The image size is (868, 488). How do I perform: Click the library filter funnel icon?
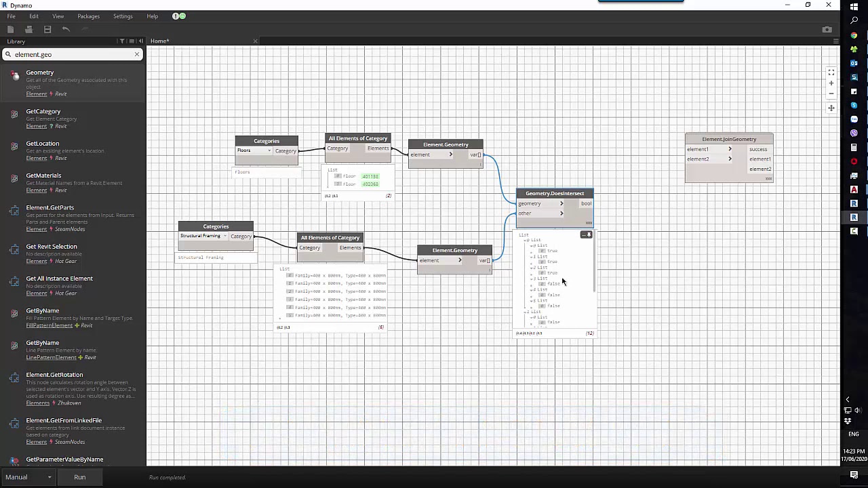[122, 41]
